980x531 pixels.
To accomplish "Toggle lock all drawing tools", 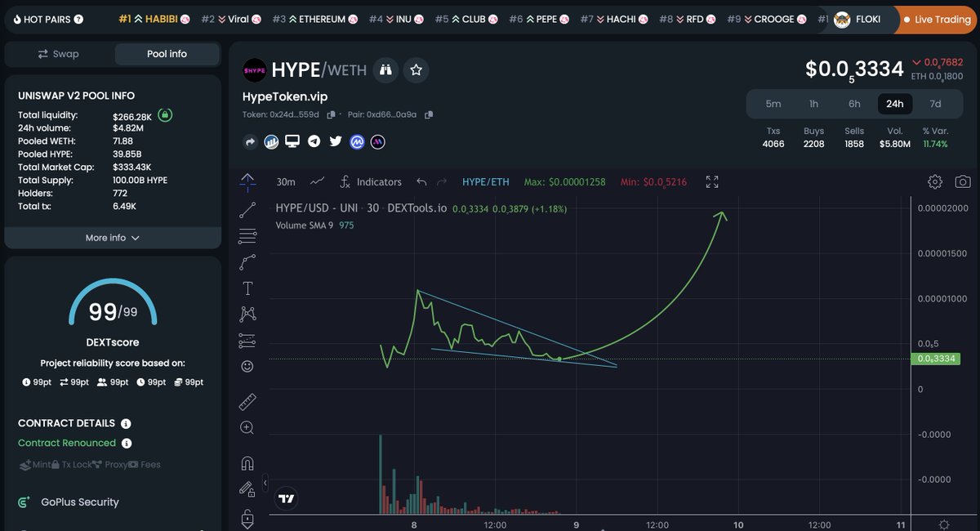I will click(x=247, y=517).
